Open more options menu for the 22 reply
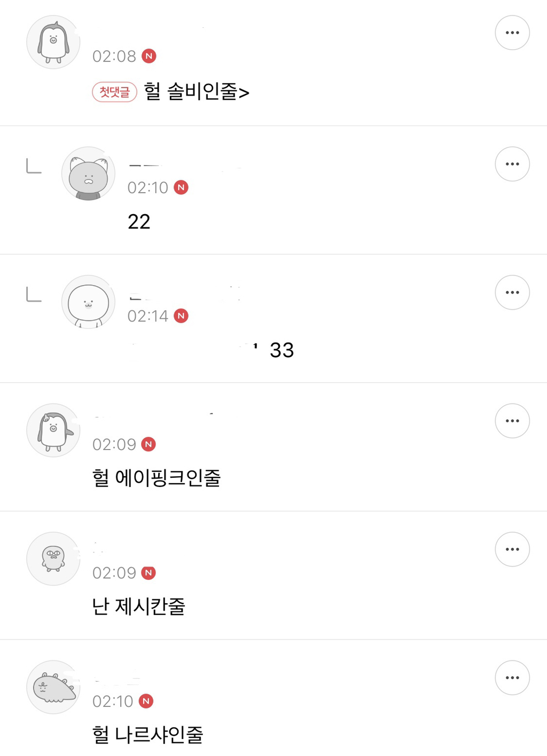The height and width of the screenshot is (756, 547). [512, 164]
